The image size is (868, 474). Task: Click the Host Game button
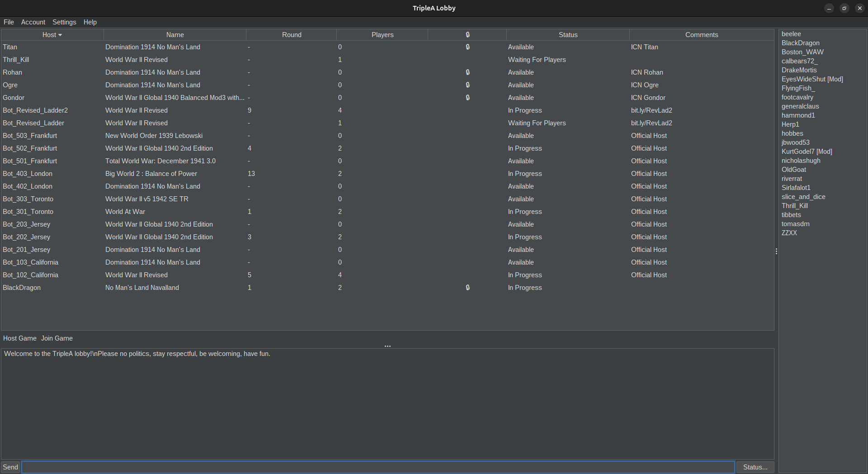pos(20,338)
